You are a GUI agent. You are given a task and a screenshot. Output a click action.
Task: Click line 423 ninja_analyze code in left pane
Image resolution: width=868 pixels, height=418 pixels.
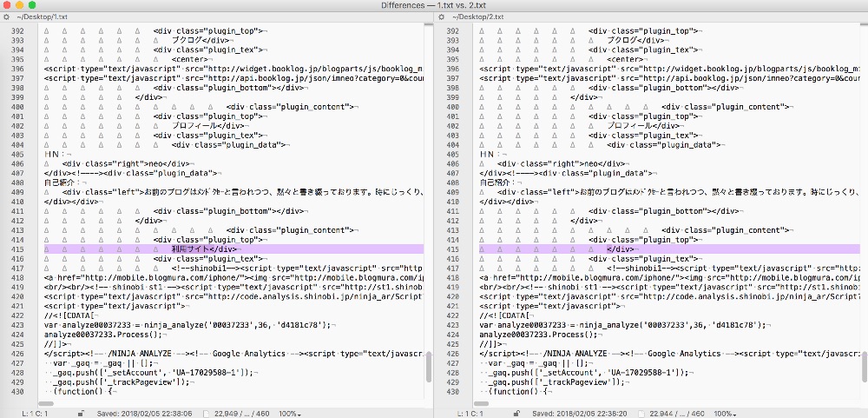tap(189, 325)
